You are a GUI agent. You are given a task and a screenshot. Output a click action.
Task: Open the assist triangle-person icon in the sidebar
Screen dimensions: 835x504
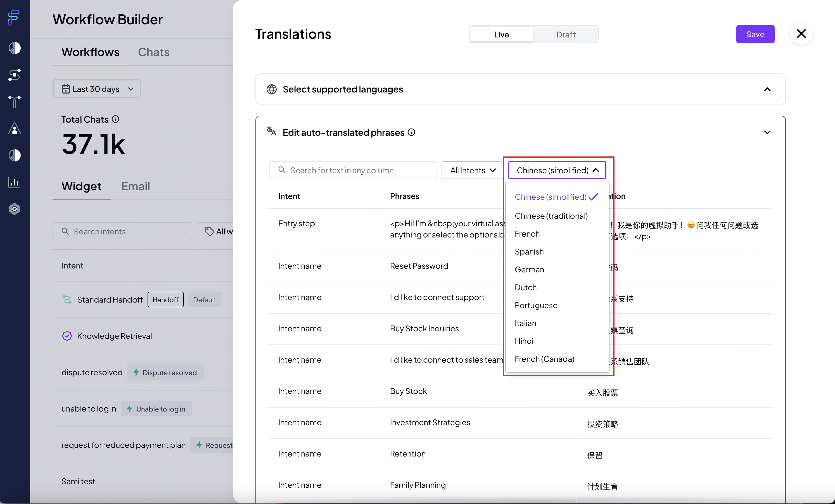[15, 128]
